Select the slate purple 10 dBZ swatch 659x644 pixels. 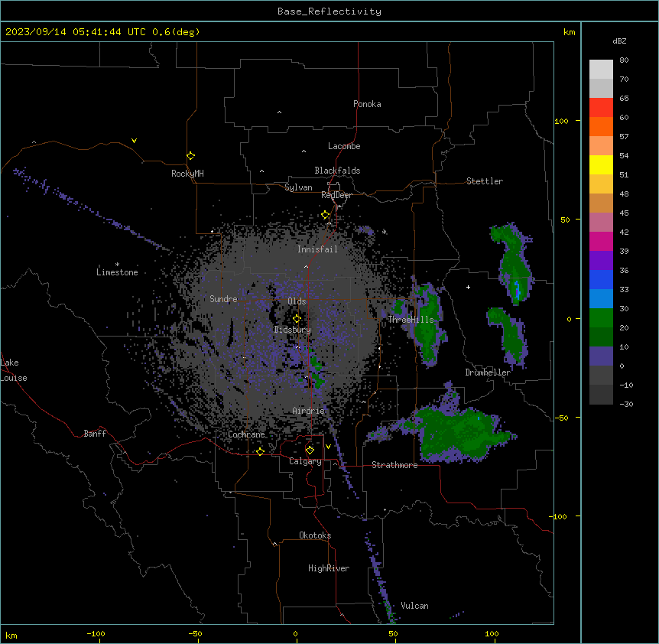pos(601,356)
